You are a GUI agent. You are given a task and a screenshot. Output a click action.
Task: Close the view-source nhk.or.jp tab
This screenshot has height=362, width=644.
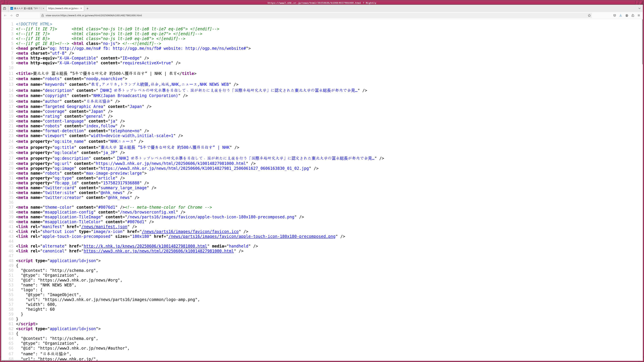coord(81,9)
